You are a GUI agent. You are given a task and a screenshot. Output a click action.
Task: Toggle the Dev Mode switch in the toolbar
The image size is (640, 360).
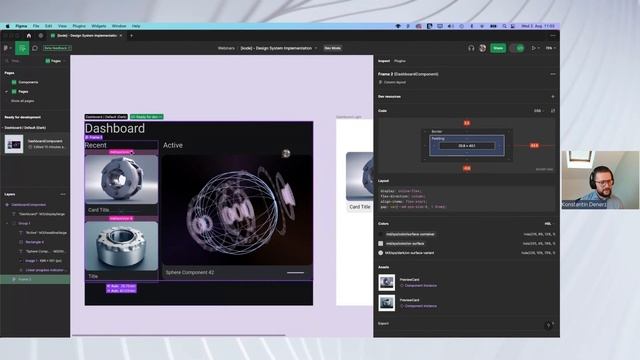(x=517, y=48)
